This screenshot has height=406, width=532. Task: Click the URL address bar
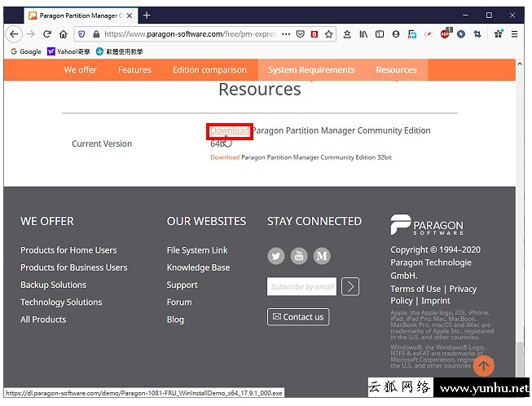190,34
